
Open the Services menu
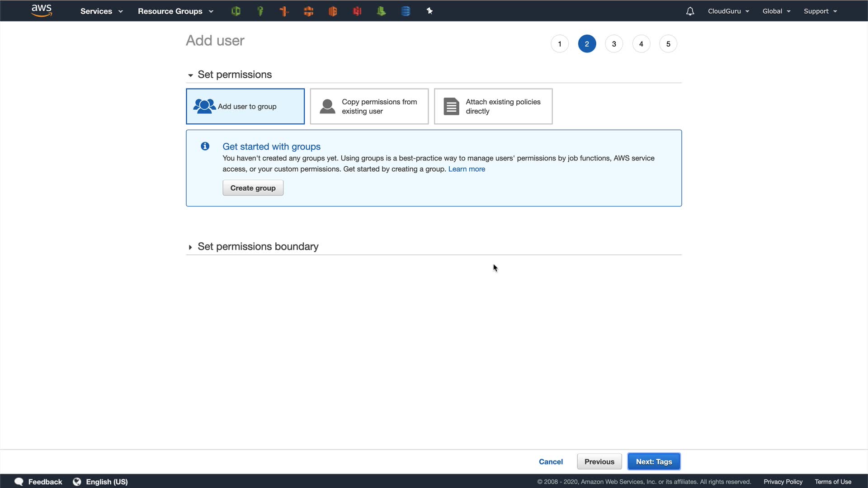(x=101, y=11)
